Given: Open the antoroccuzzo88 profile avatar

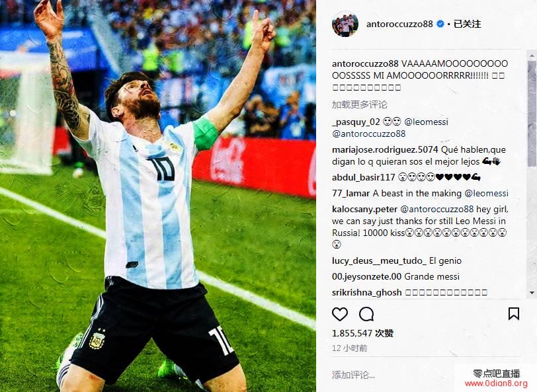Looking at the screenshot, I should pos(345,24).
